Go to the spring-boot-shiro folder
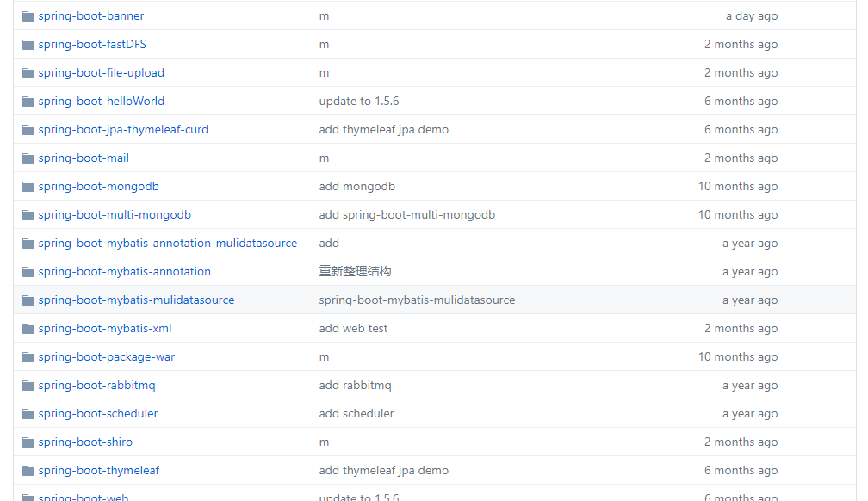Screen dimensions: 868x501 click(x=85, y=442)
